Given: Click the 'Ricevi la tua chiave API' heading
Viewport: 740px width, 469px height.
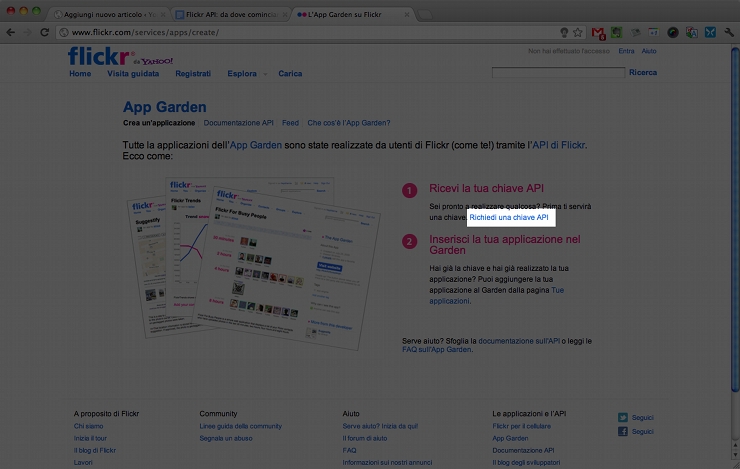Looking at the screenshot, I should point(487,188).
